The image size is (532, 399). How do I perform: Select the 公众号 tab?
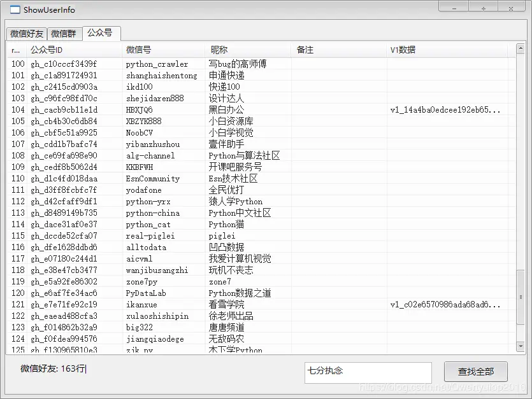(x=101, y=32)
